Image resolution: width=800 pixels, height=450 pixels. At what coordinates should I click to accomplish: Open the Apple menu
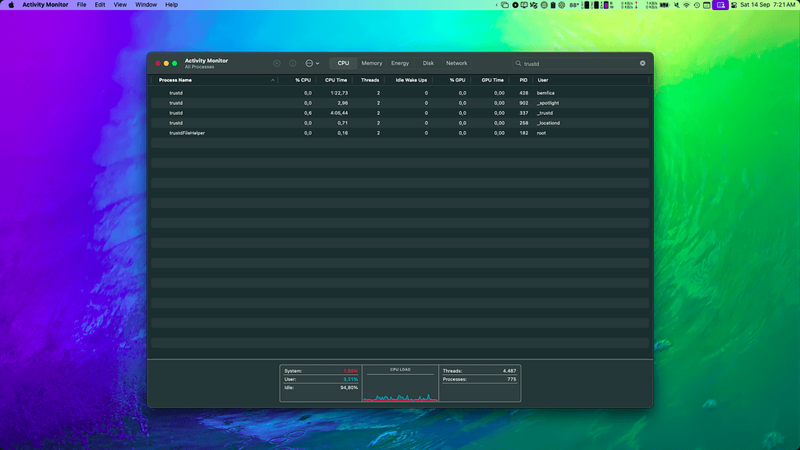tap(11, 5)
